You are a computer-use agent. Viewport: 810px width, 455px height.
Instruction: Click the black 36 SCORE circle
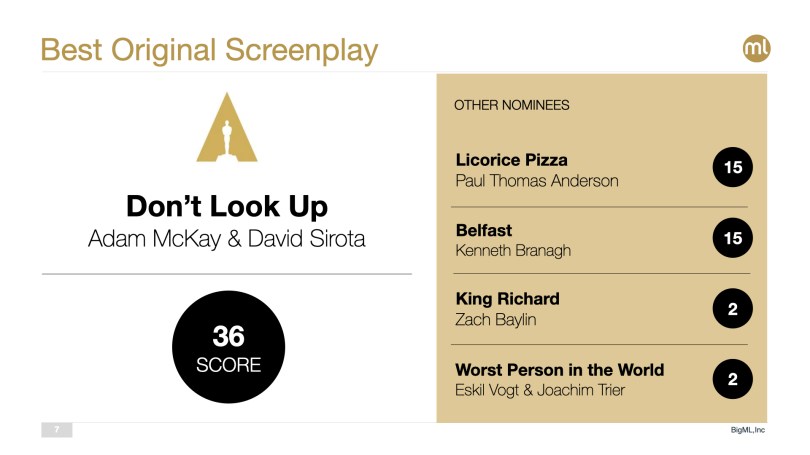click(228, 348)
